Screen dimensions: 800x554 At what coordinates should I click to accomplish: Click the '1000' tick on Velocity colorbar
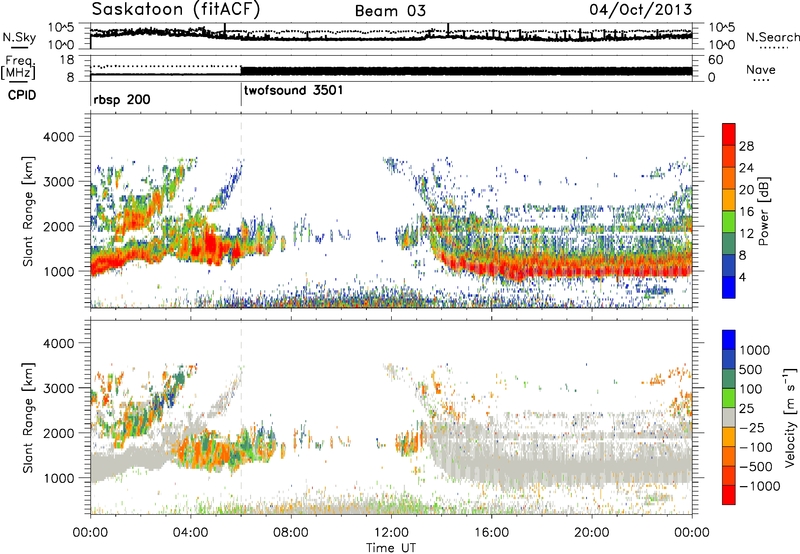click(x=755, y=350)
